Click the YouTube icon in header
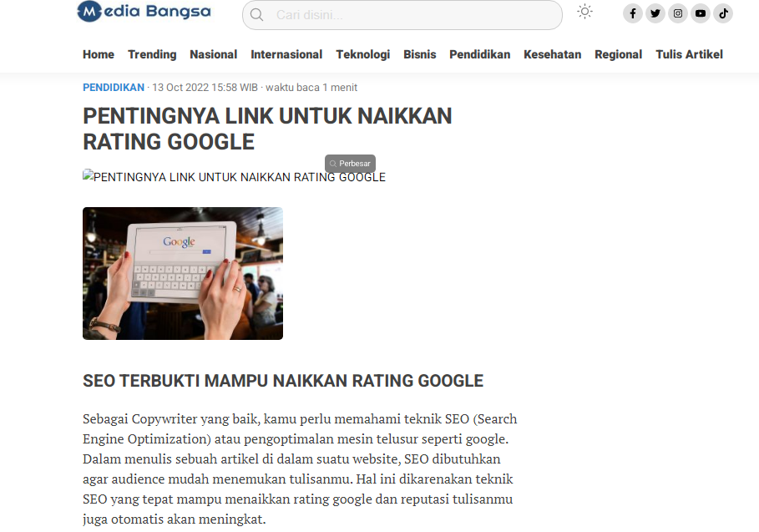 tap(701, 13)
